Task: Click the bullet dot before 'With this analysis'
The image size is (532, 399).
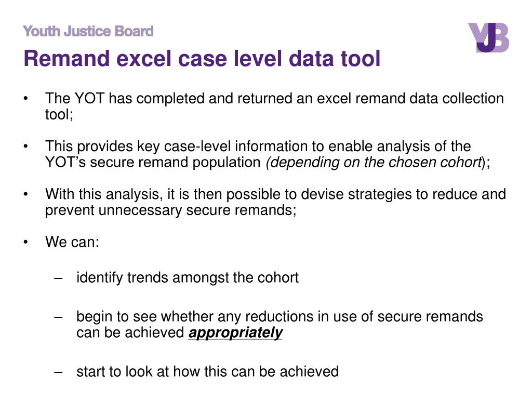Action: pos(26,195)
